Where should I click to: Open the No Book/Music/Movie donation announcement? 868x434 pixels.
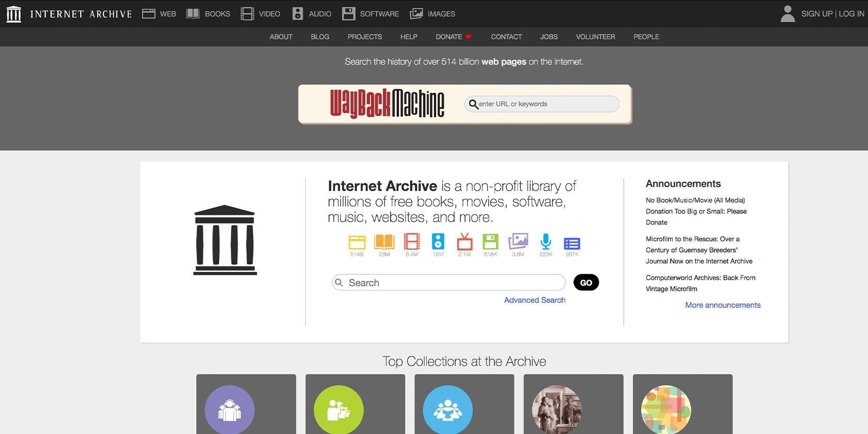[696, 211]
